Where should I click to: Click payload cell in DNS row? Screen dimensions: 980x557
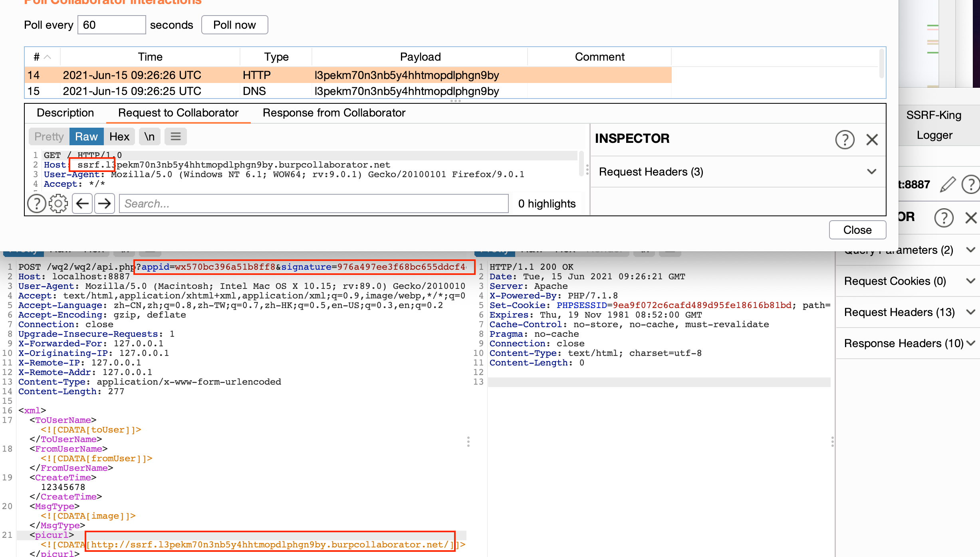click(x=419, y=91)
